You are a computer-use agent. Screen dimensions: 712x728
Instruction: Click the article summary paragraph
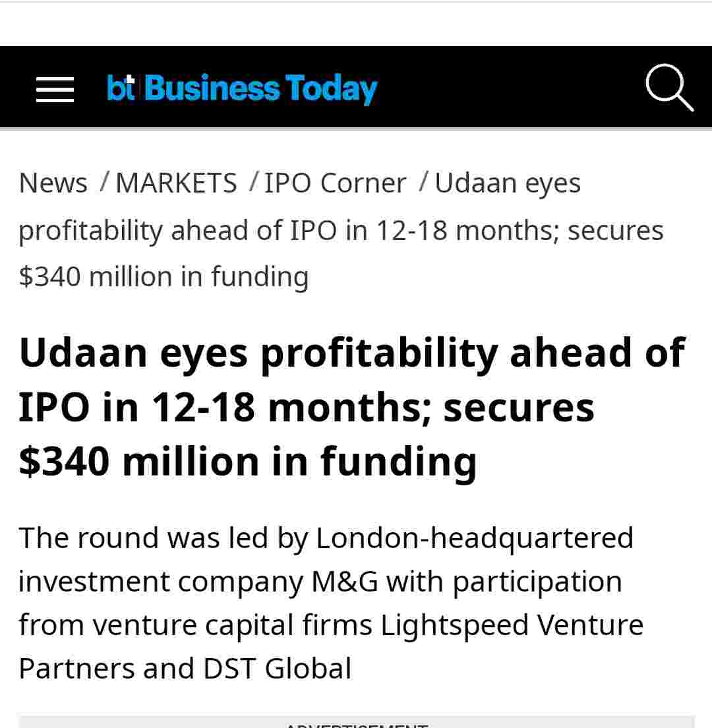(x=330, y=603)
